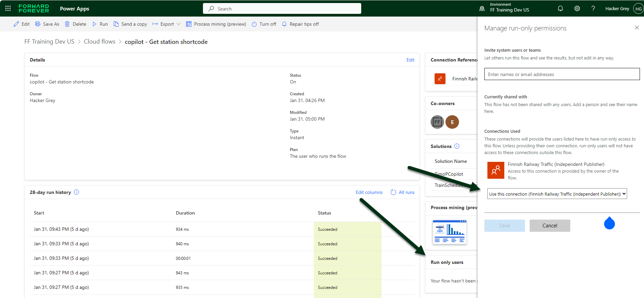The width and height of the screenshot is (644, 298).
Task: Click the 28-day run history info icon
Action: 76,192
